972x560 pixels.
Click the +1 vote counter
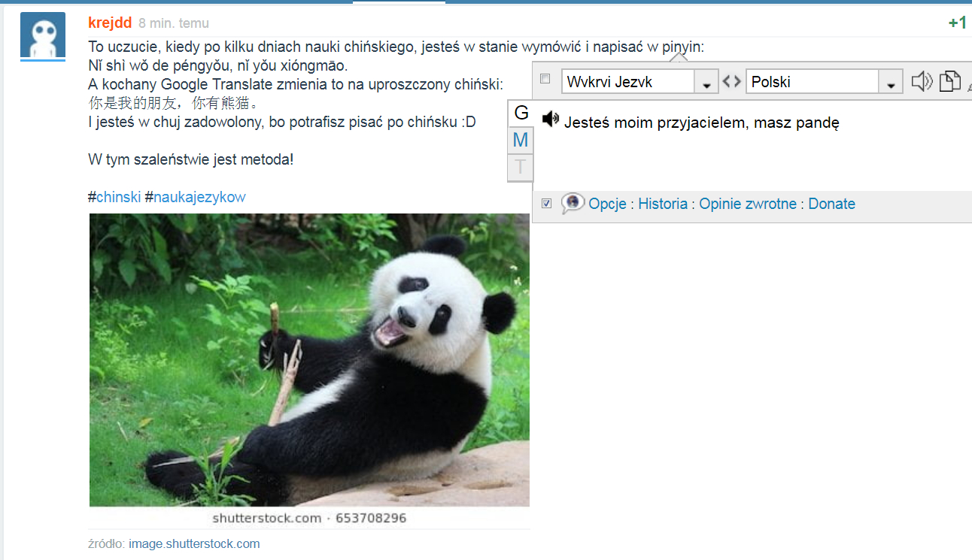[957, 23]
